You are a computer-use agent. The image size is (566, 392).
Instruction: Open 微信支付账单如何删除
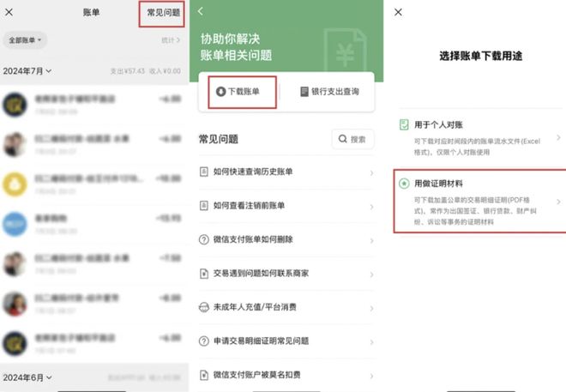pyautogui.click(x=286, y=239)
